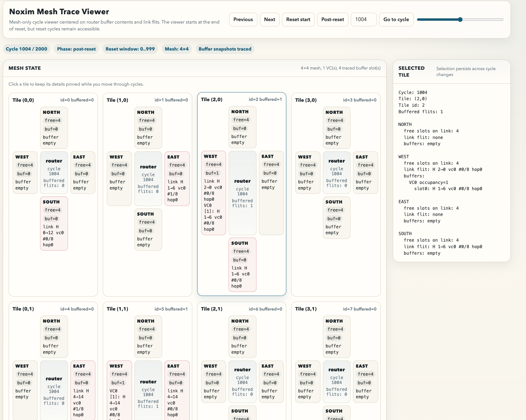Click the Buffer snapshots traced badge
The height and width of the screenshot is (420, 526).
pos(225,49)
